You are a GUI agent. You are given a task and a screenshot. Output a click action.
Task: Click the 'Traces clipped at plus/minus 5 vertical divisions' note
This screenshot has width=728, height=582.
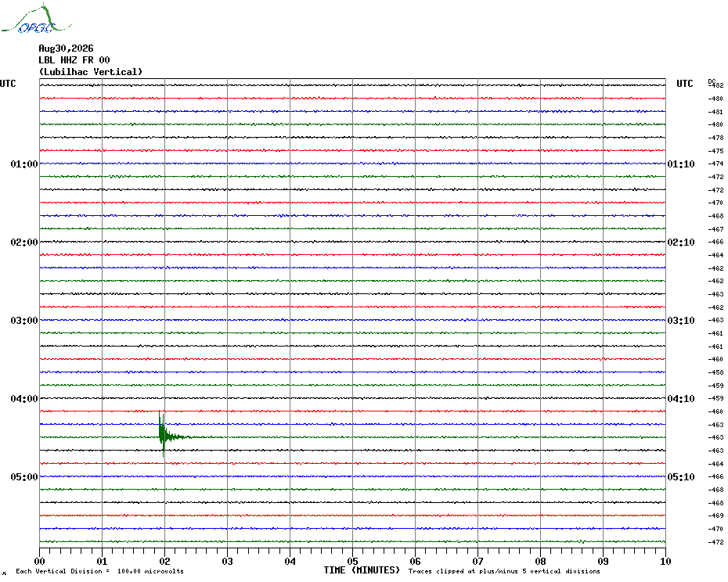504,571
